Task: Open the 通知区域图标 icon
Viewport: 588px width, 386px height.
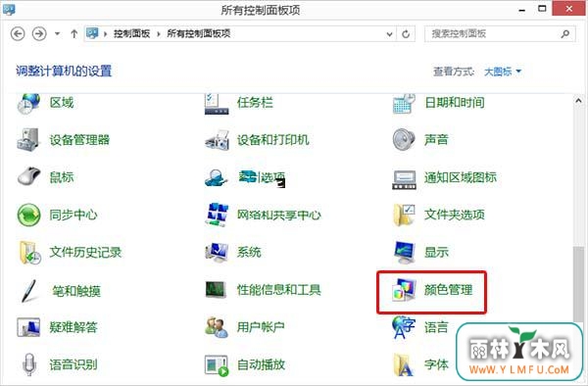Action: [404, 179]
